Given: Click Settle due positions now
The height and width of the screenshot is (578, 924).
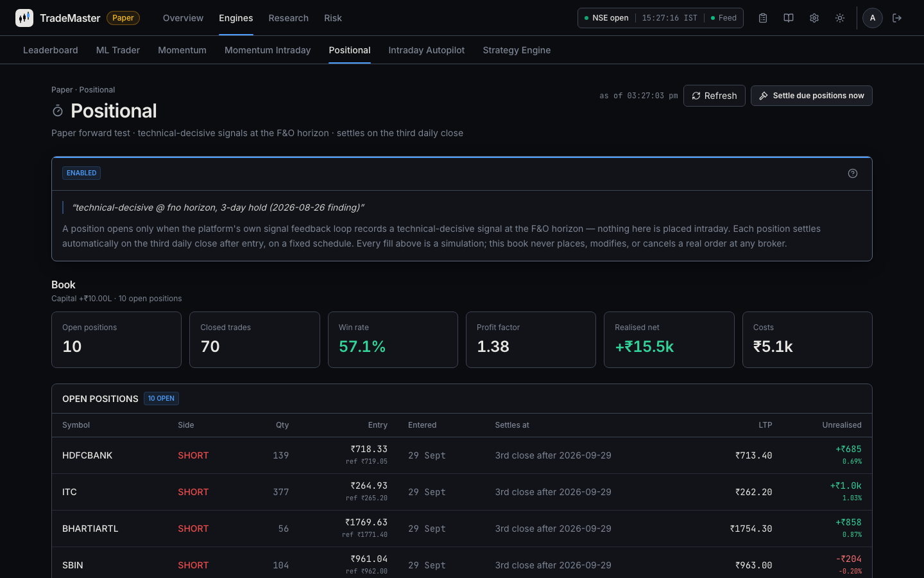Looking at the screenshot, I should 812,96.
